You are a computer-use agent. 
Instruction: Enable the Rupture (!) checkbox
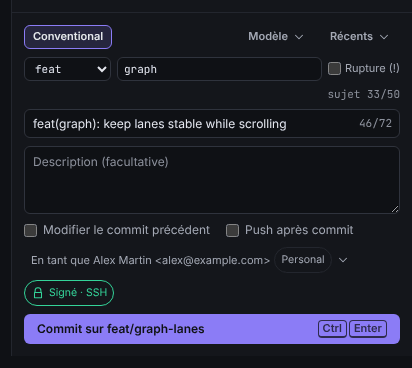(334, 69)
